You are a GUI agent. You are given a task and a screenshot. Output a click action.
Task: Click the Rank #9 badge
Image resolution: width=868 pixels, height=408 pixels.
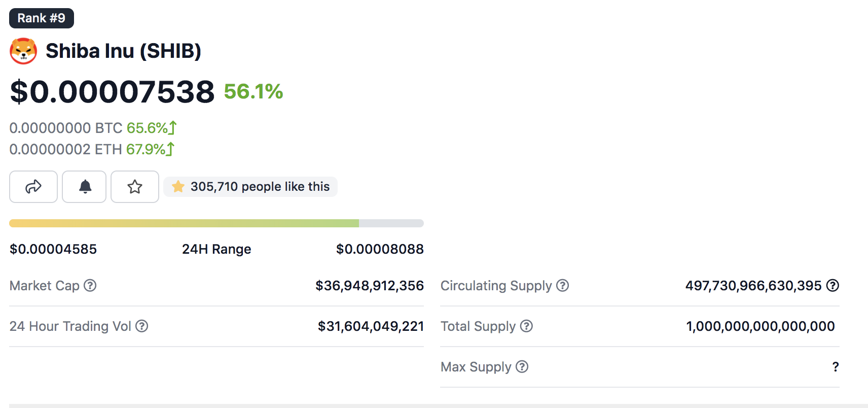[42, 18]
